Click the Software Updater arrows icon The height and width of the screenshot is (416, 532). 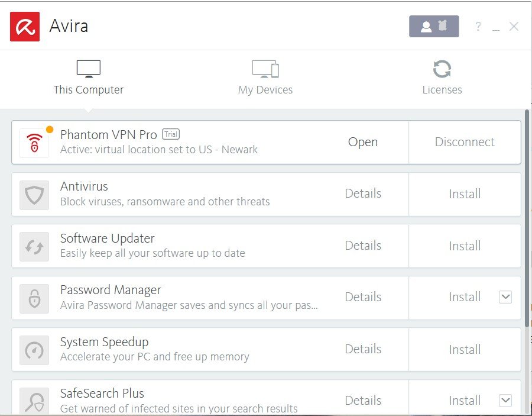pos(34,246)
